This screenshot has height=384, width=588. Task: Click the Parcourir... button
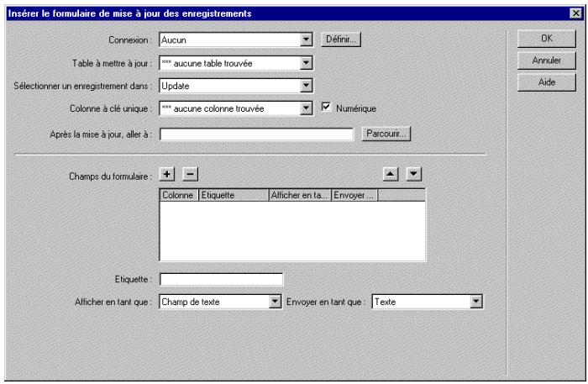coord(386,134)
